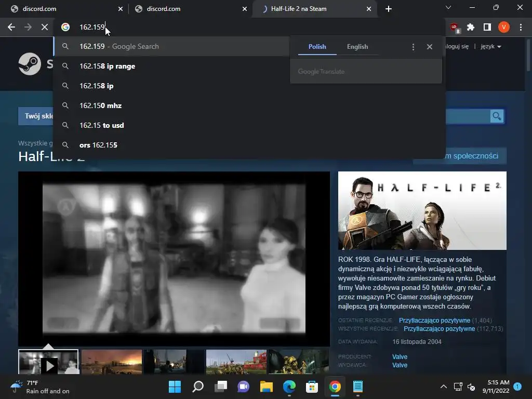Click the muted volume tray icon
532x399 pixels.
point(471,387)
